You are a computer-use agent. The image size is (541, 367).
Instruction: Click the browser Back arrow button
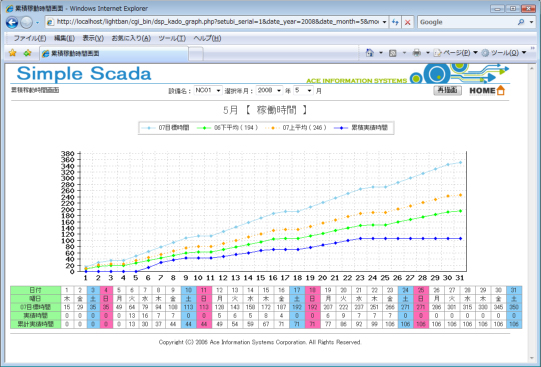click(12, 22)
